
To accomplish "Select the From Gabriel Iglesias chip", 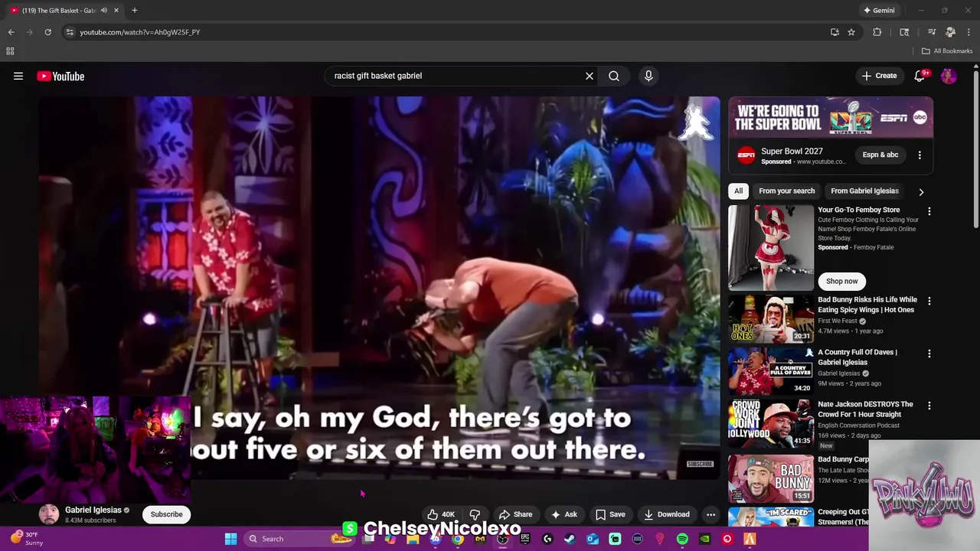I will pyautogui.click(x=864, y=191).
